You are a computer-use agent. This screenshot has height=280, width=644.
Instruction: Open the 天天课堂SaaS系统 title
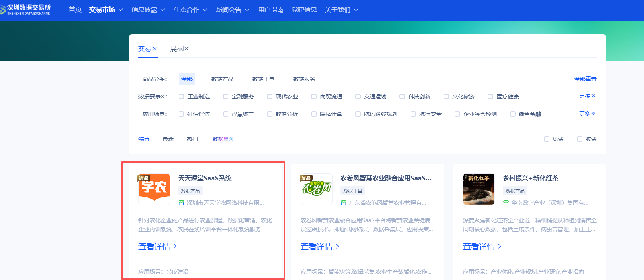coord(205,178)
